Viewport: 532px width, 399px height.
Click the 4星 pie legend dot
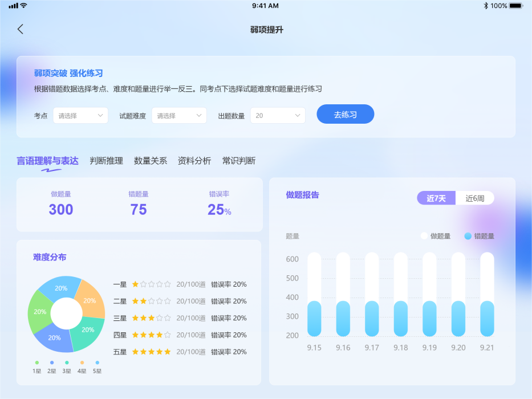[x=82, y=363]
